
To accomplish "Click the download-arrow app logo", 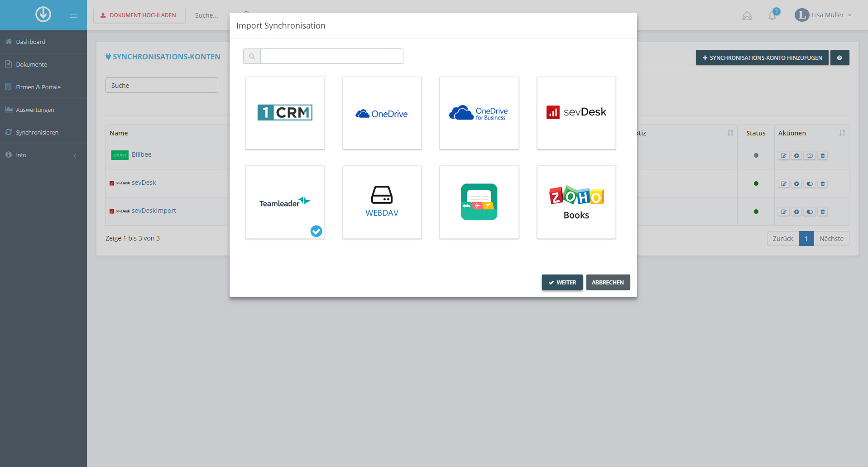I will tap(43, 14).
